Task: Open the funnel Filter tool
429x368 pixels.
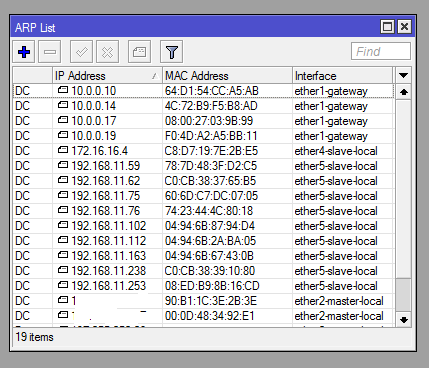Action: [171, 52]
